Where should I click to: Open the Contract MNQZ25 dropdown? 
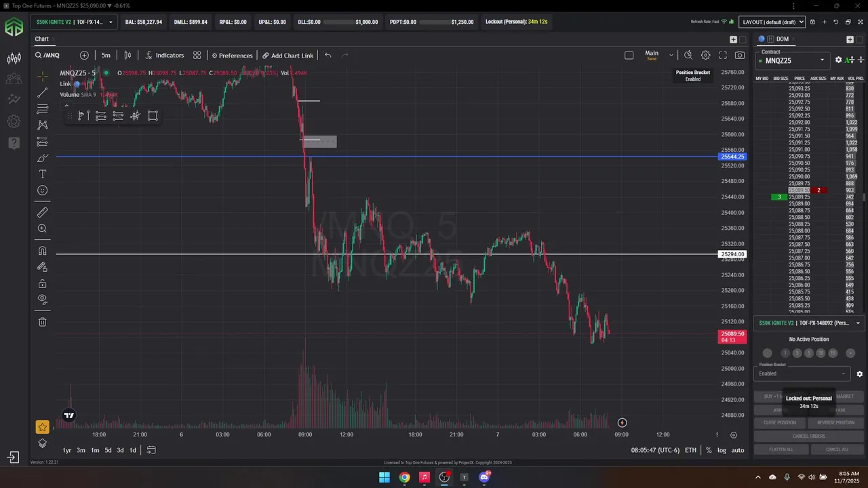coord(792,60)
